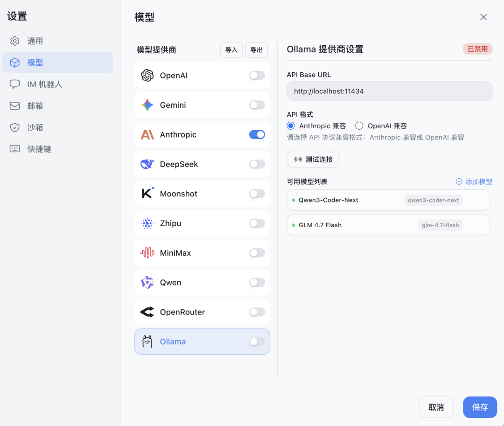Click the MiniMax waveform logo
The width and height of the screenshot is (504, 426).
coord(147,253)
